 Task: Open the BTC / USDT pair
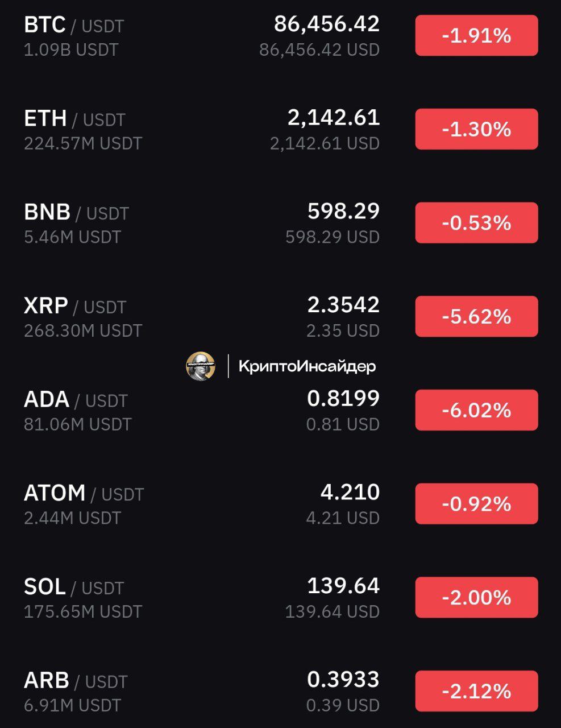74,26
